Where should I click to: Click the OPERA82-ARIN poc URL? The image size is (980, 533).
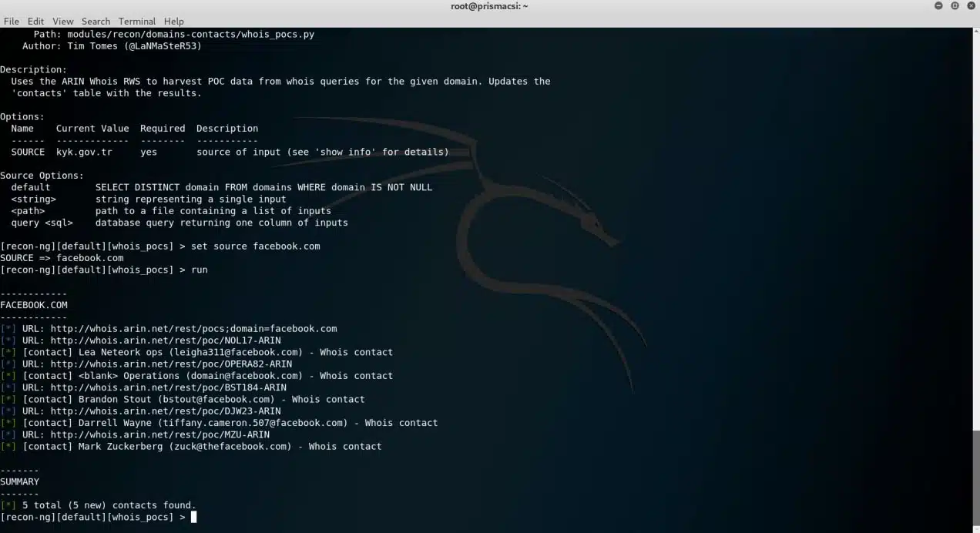171,364
